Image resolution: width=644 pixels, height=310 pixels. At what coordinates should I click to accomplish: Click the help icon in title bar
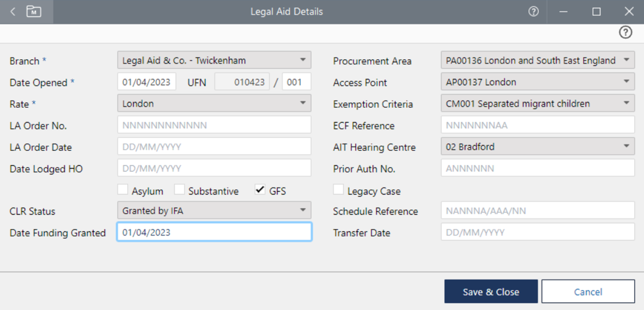pos(533,12)
